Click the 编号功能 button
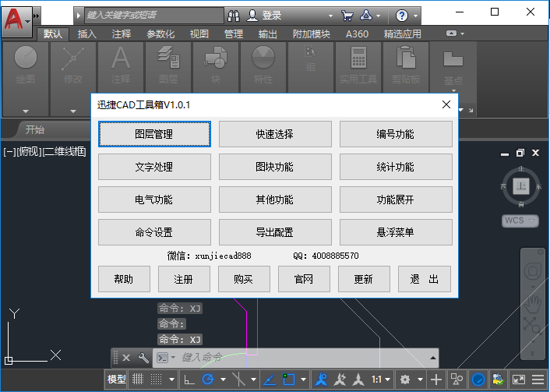Image resolution: width=550 pixels, height=392 pixels. (396, 134)
